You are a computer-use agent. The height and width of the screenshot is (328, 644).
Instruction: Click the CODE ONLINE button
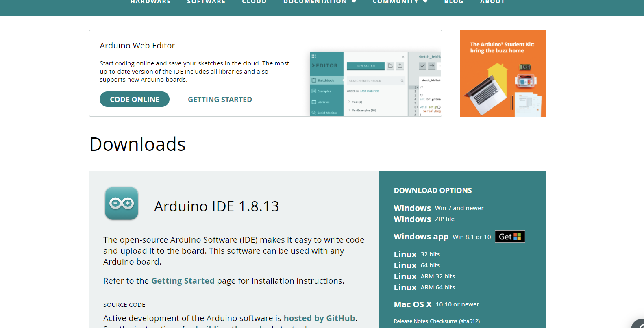[135, 99]
